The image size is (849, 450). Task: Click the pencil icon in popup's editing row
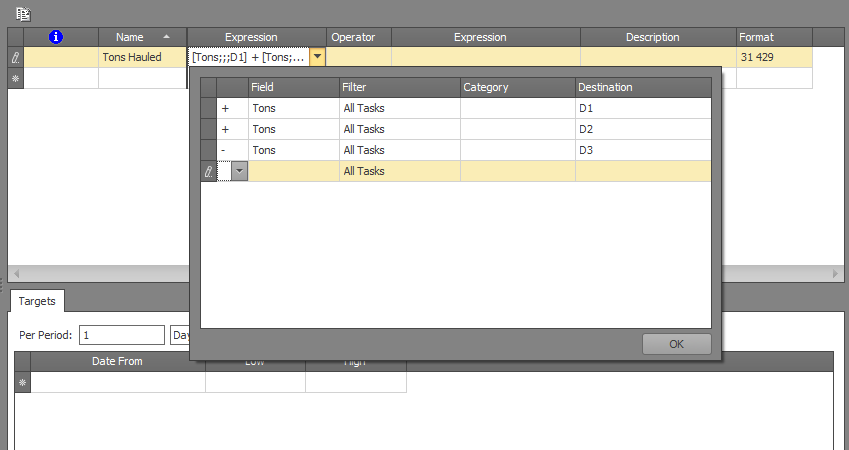click(x=208, y=172)
